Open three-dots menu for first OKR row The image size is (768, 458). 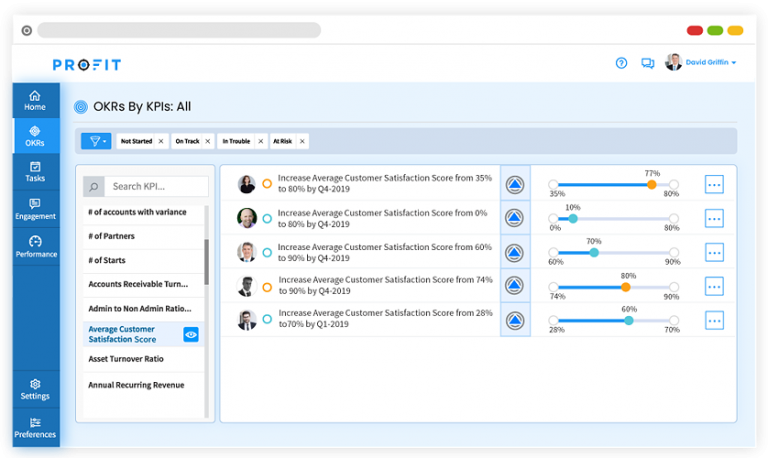click(714, 184)
